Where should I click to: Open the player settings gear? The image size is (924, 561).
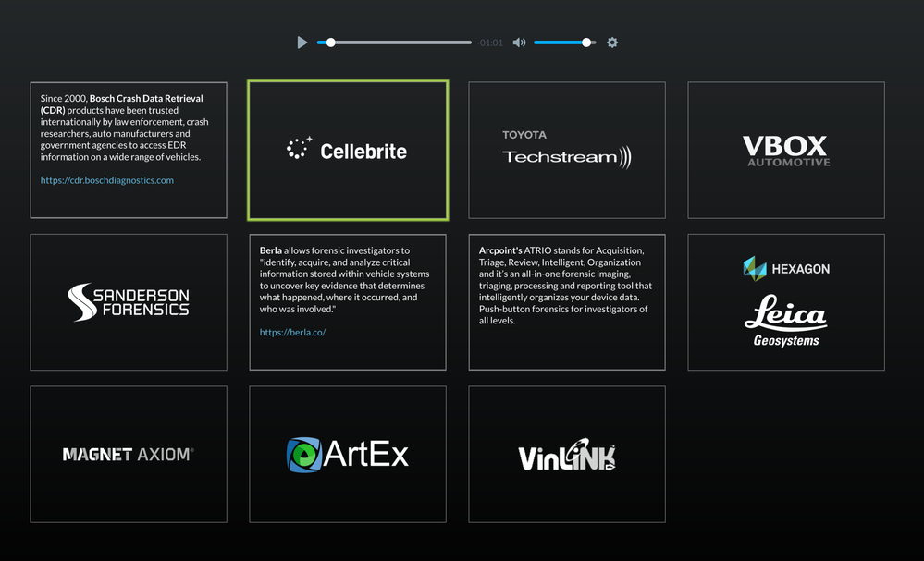coord(612,43)
